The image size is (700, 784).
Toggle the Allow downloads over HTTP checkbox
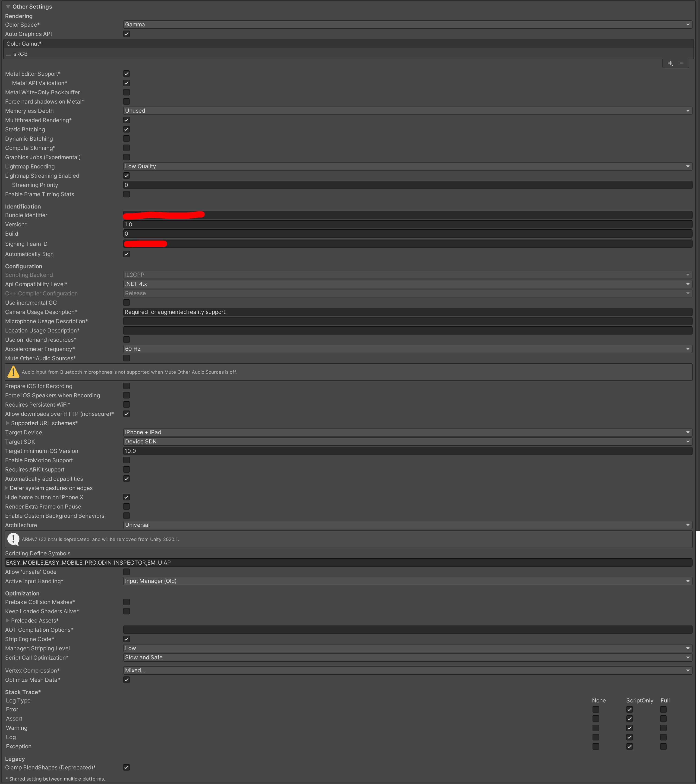(126, 414)
